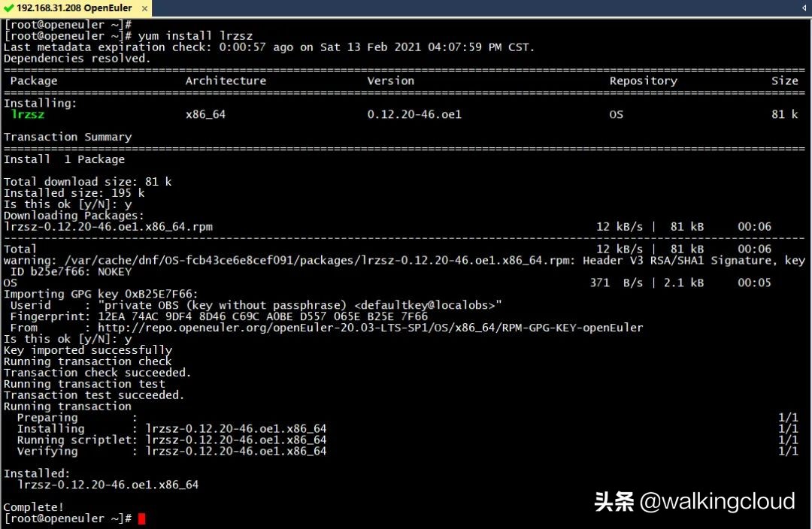
Task: Click the 'Importing GPG key 0xB25E7F66' line
Action: coord(101,294)
